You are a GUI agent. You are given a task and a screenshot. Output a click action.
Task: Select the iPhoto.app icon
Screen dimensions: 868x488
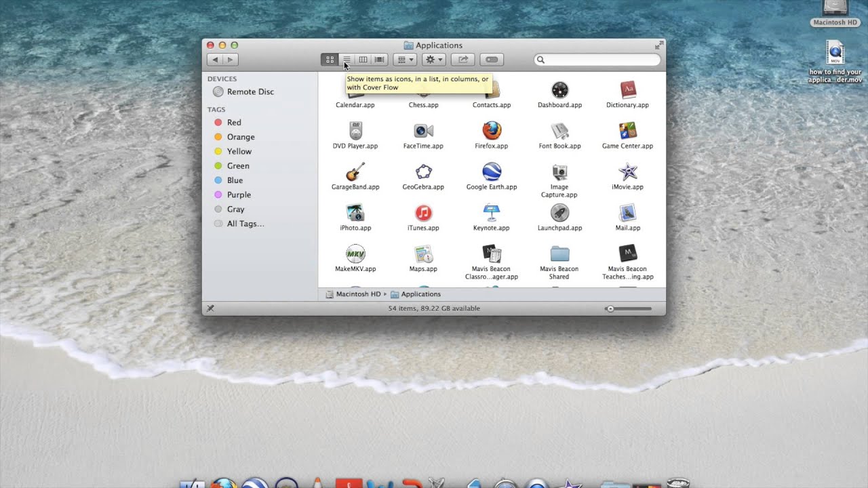coord(355,213)
